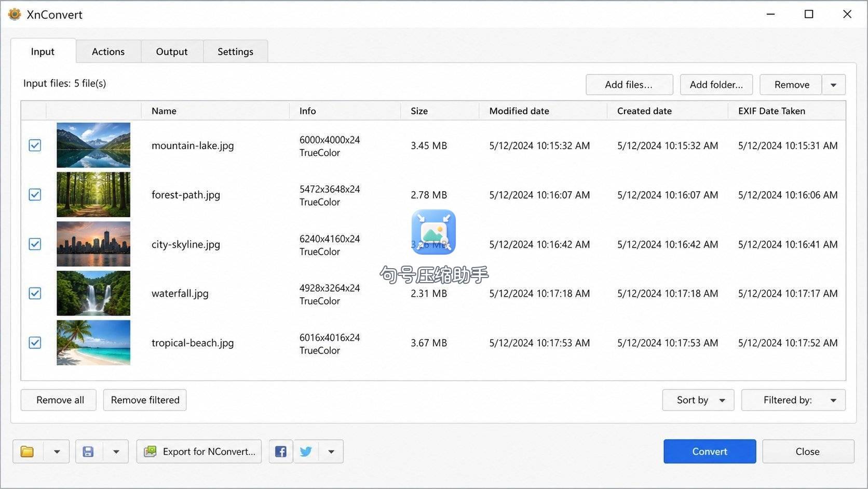Switch to the Actions tab
Viewport: 868px width, 489px height.
tap(108, 51)
